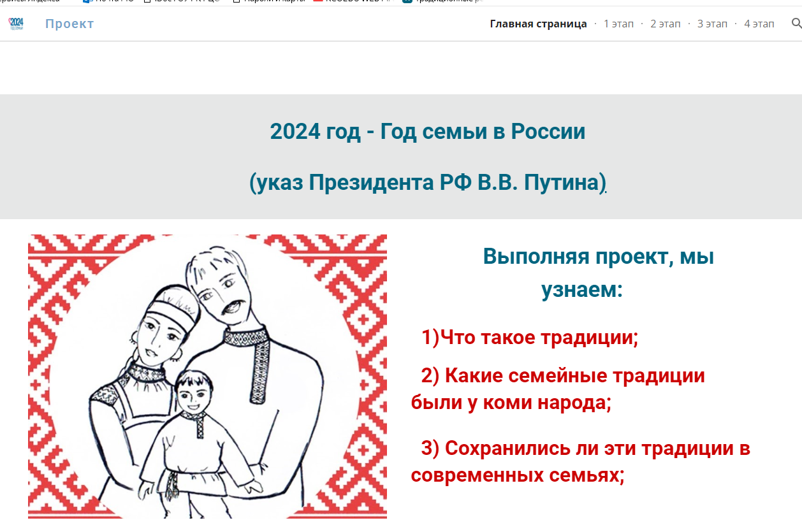
Task: Select the list item Что такое традиции
Action: [530, 338]
